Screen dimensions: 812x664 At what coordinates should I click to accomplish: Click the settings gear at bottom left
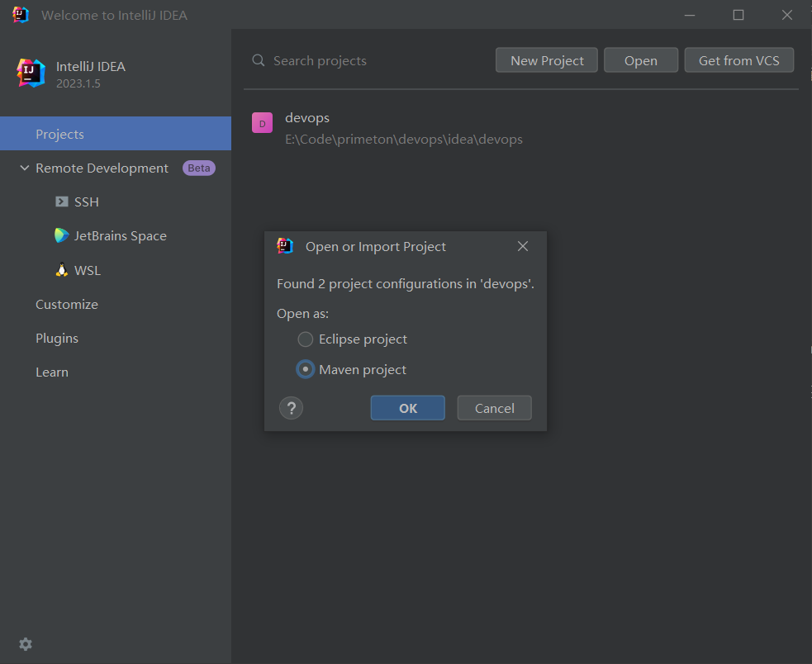(x=25, y=644)
